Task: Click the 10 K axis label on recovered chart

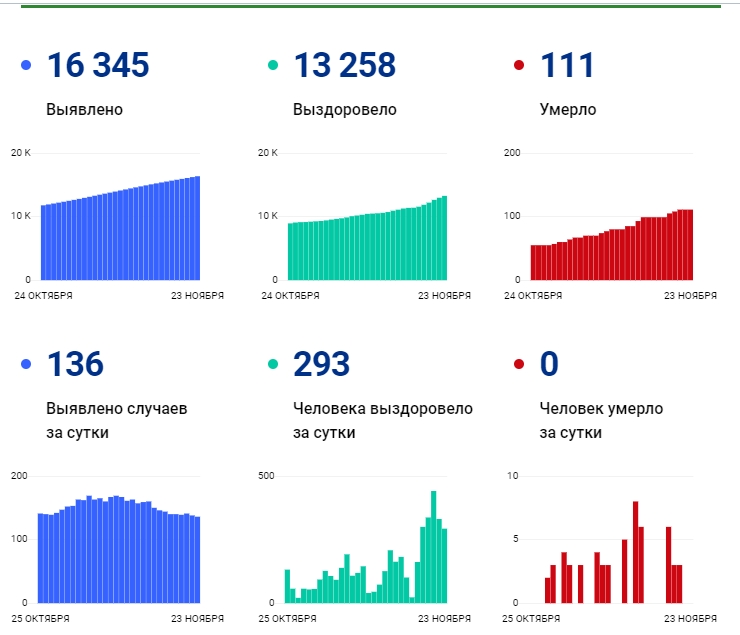Action: 268,216
